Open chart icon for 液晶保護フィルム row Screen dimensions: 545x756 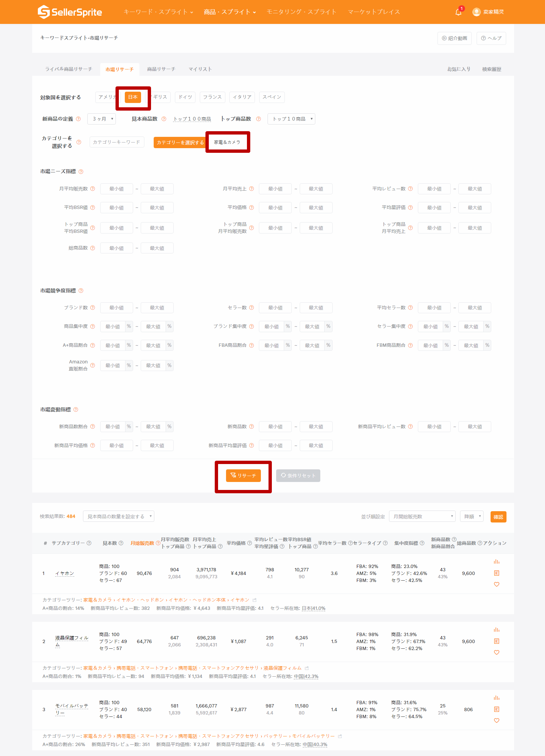[496, 630]
